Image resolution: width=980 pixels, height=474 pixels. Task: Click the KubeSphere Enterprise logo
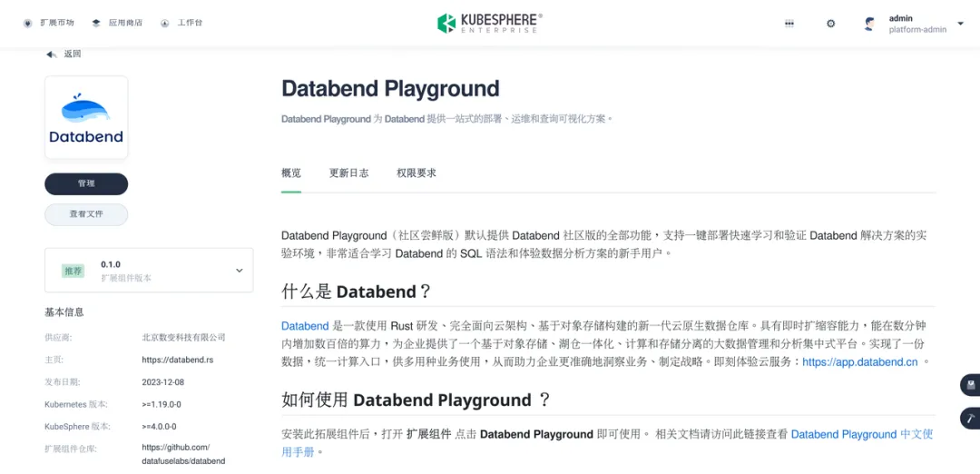pos(489,23)
